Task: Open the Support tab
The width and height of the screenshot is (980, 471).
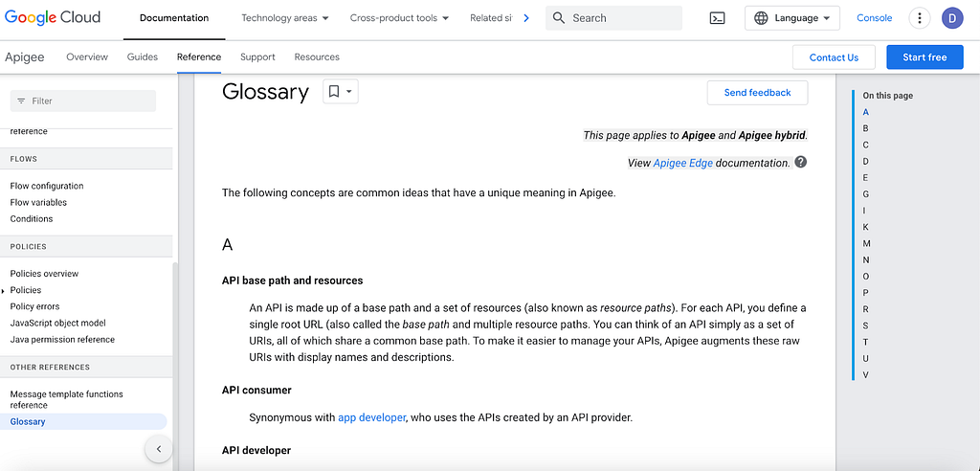Action: click(x=257, y=56)
